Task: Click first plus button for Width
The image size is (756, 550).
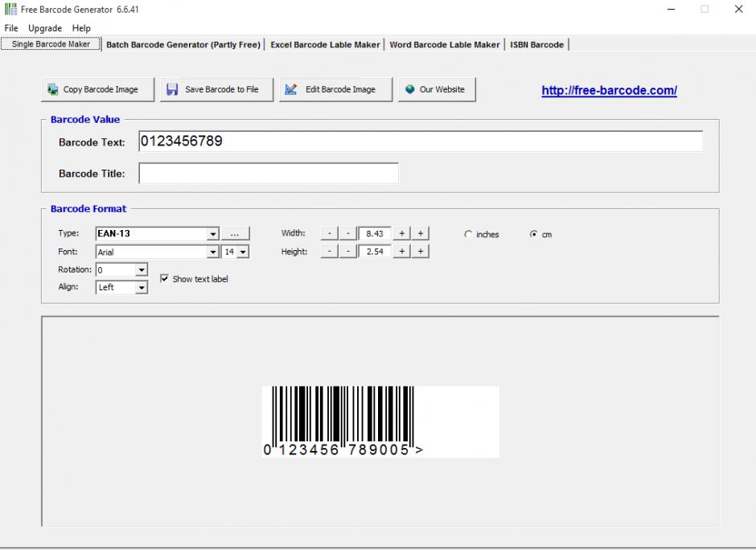Action: pos(401,234)
